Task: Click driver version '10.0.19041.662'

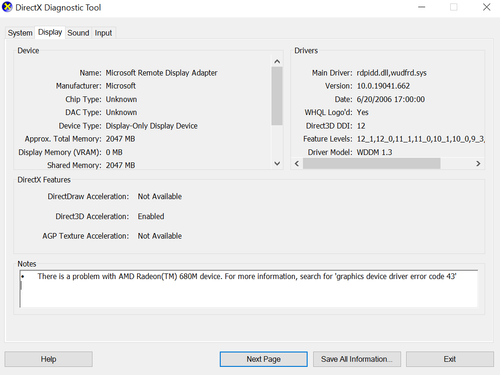Action: click(383, 86)
